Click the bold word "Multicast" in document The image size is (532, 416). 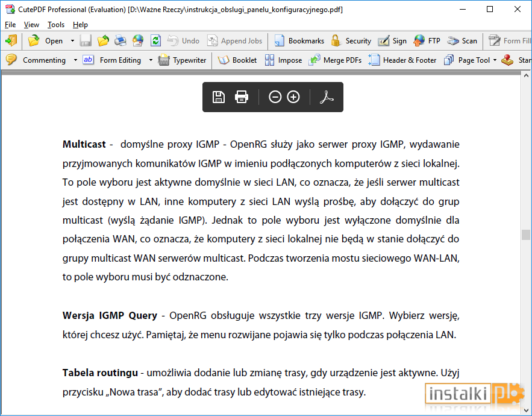[84, 144]
